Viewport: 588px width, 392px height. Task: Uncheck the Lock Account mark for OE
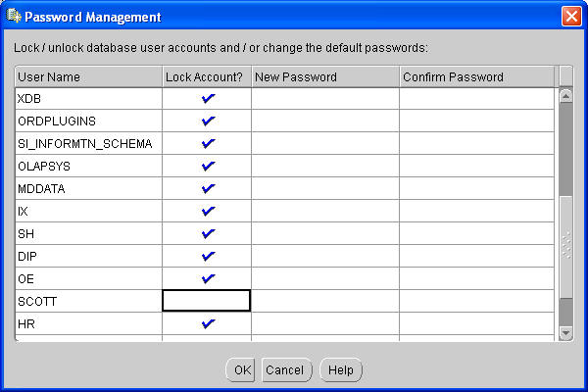click(208, 278)
